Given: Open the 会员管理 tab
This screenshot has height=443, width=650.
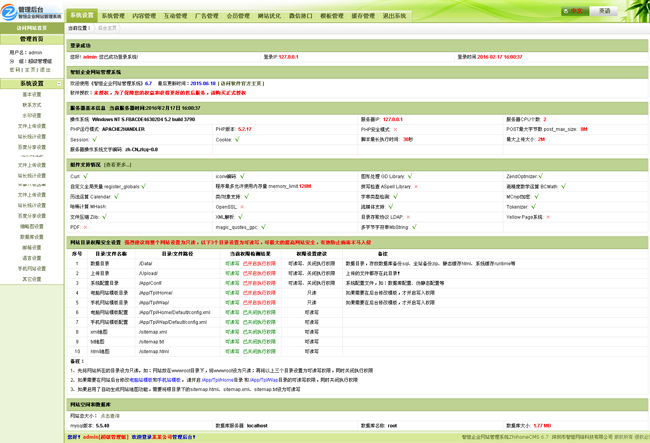Looking at the screenshot, I should pos(238,16).
